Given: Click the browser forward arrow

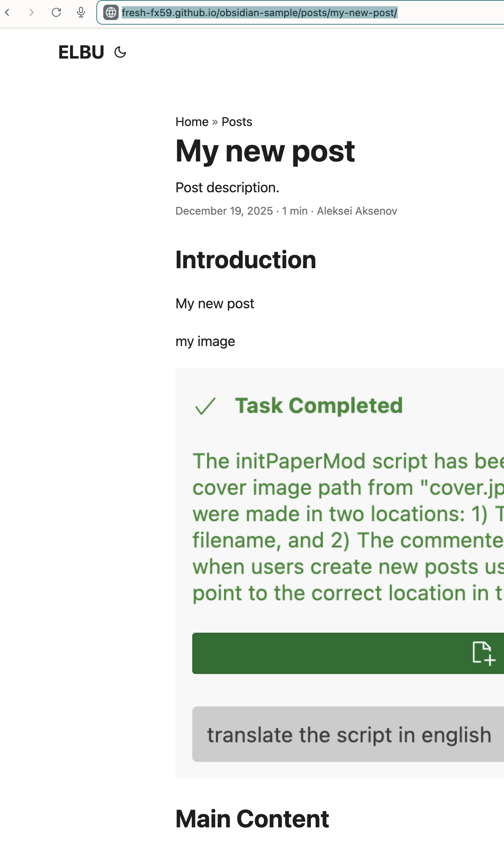Looking at the screenshot, I should coord(32,13).
